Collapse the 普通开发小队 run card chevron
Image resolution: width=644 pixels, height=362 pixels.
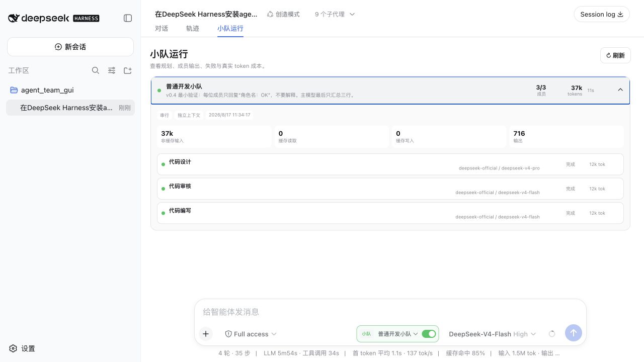tap(620, 89)
